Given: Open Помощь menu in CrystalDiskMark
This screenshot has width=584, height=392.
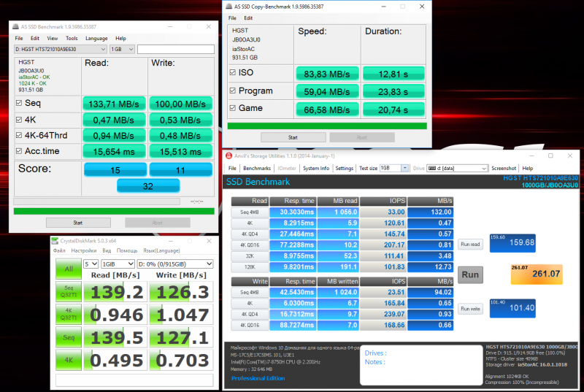Looking at the screenshot, I should pos(127,250).
